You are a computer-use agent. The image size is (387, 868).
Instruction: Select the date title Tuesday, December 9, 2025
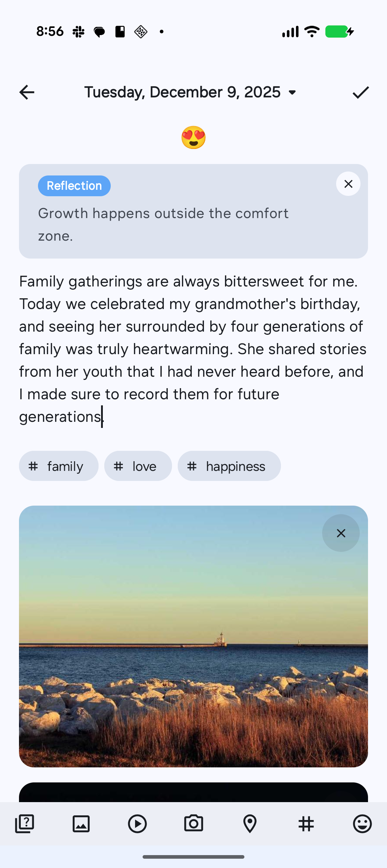(182, 92)
